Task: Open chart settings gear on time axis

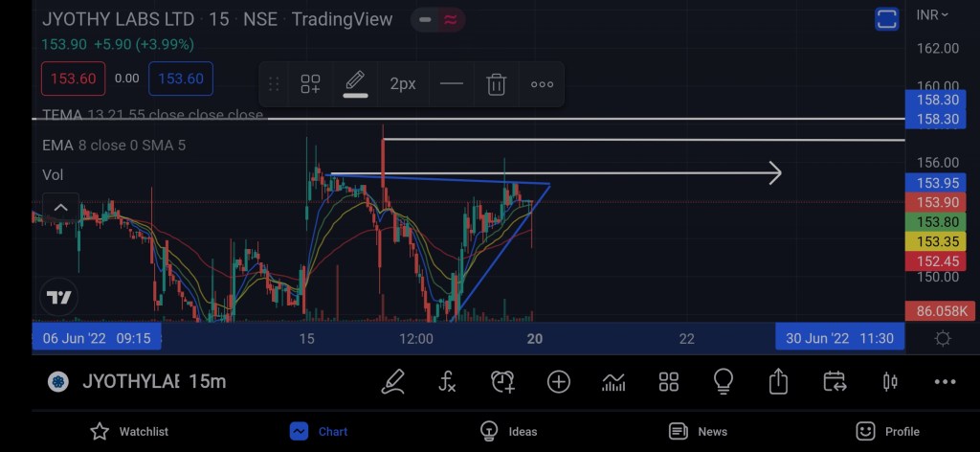Action: tap(942, 338)
